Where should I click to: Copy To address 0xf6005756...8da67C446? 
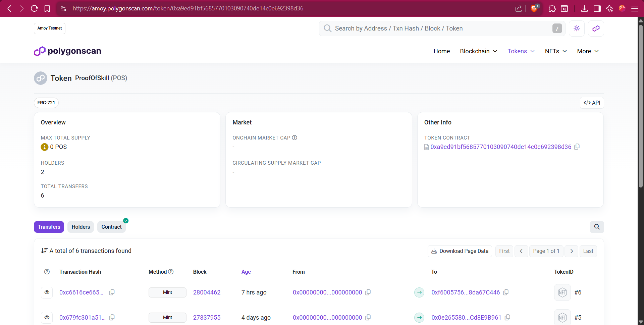coord(506,292)
